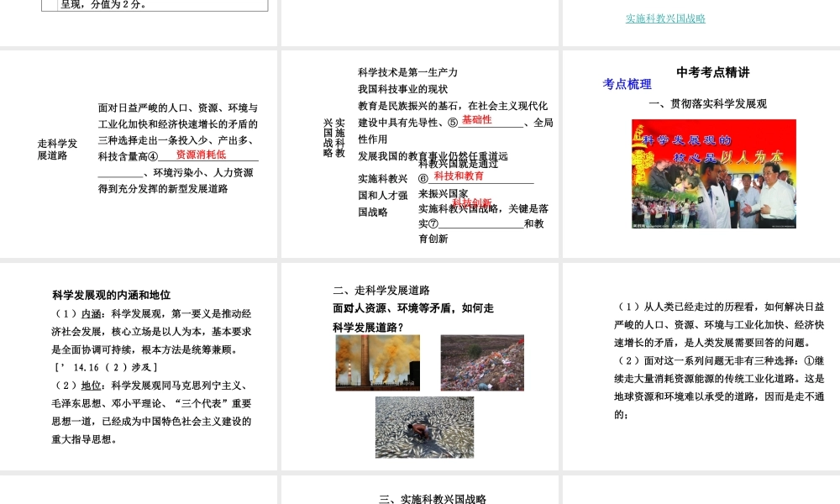Click the red answer 科技创新

tap(471, 202)
